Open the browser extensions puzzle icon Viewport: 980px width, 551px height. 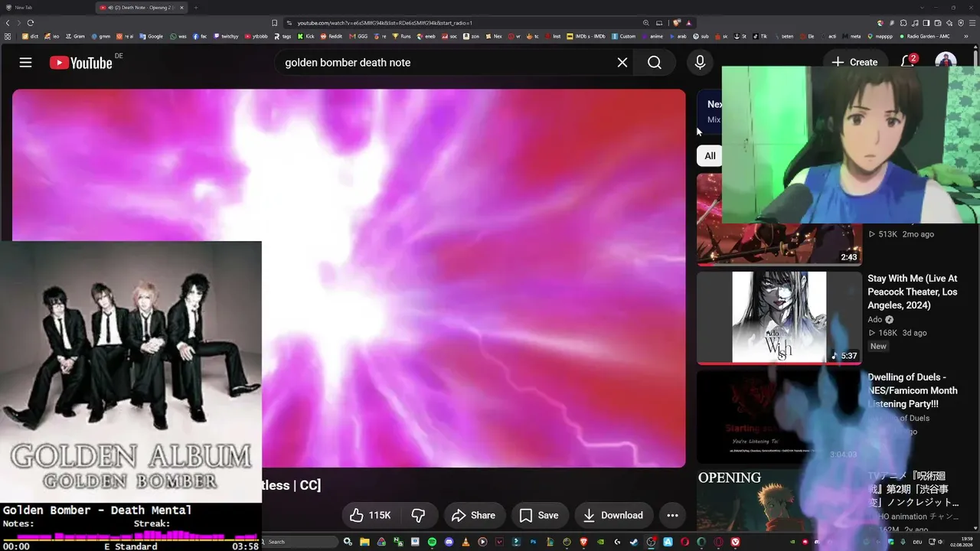pos(903,23)
